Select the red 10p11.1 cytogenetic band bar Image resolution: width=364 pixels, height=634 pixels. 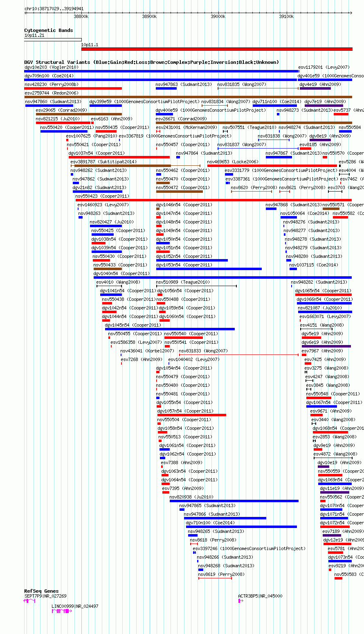click(x=217, y=49)
